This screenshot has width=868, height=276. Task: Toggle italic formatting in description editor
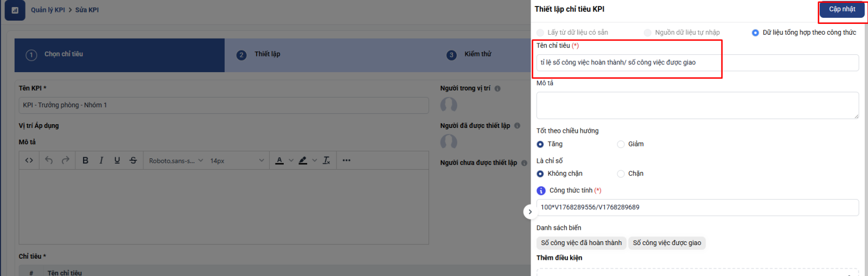[101, 161]
